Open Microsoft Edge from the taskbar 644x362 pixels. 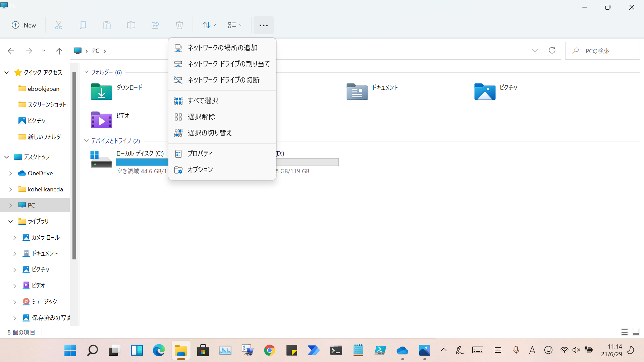click(x=159, y=351)
